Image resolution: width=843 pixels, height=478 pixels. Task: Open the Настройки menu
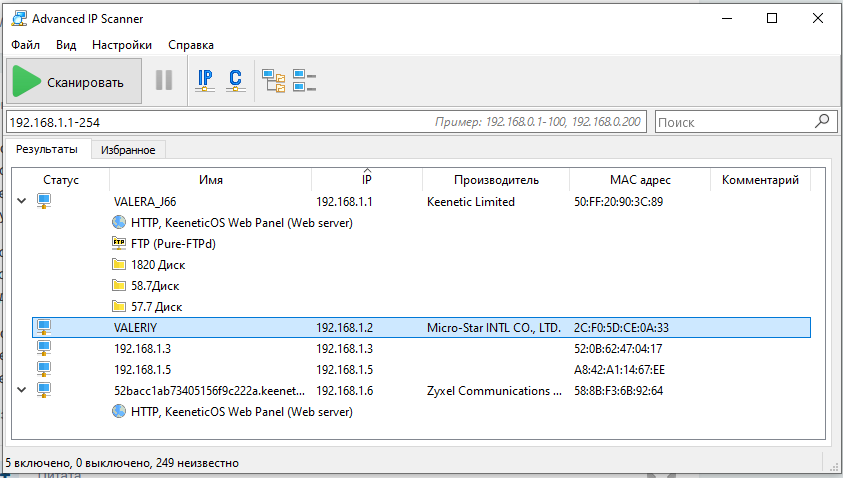122,45
